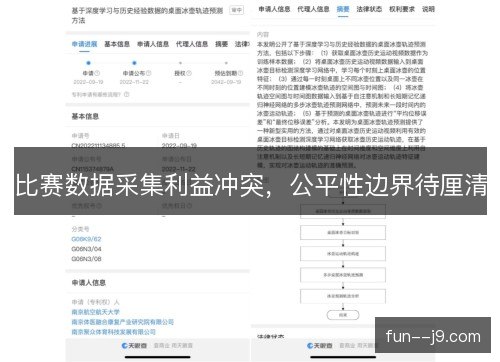This screenshot has width=500, height=362.
Task: Click date 2042-09-19 under 预估到期 step
Action: point(226,82)
